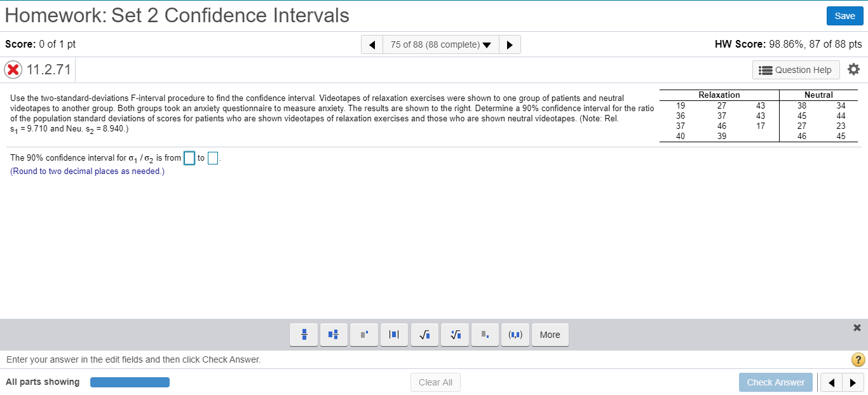Focus the lower bound answer field
This screenshot has width=868, height=395.
pyautogui.click(x=189, y=158)
